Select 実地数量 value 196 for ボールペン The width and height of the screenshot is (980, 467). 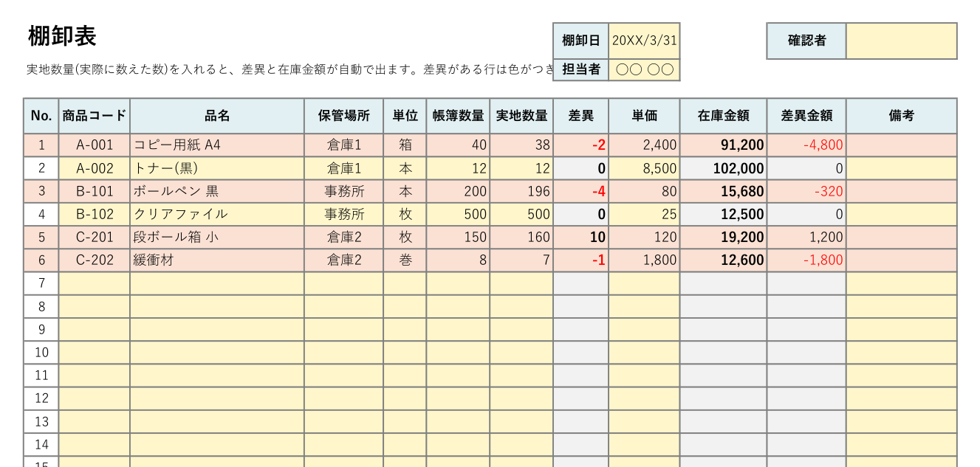tap(521, 191)
